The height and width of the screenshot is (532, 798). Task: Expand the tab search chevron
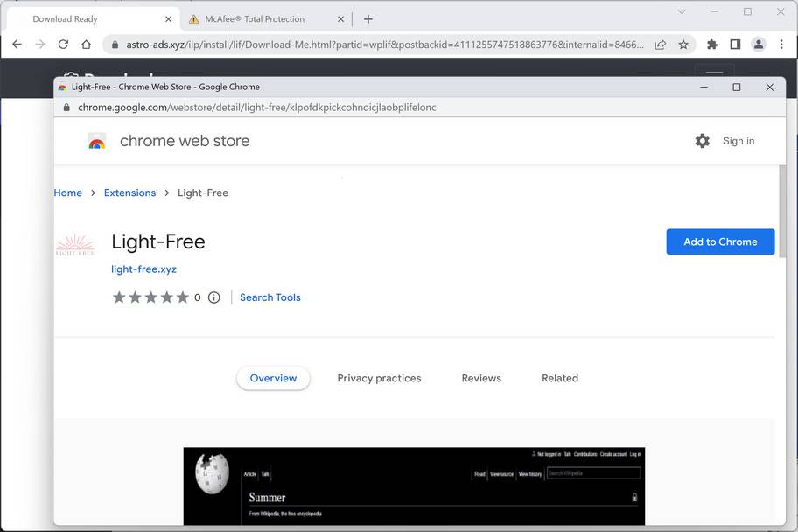(682, 11)
